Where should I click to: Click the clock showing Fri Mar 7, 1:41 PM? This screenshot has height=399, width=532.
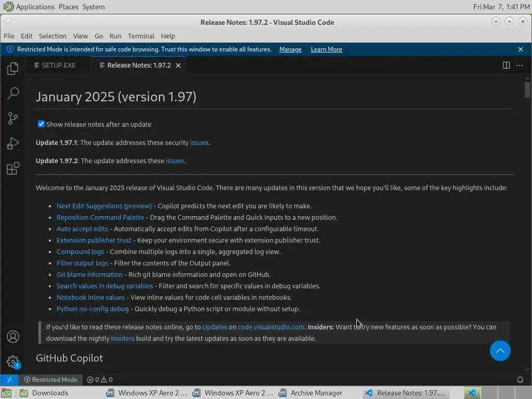501,7
